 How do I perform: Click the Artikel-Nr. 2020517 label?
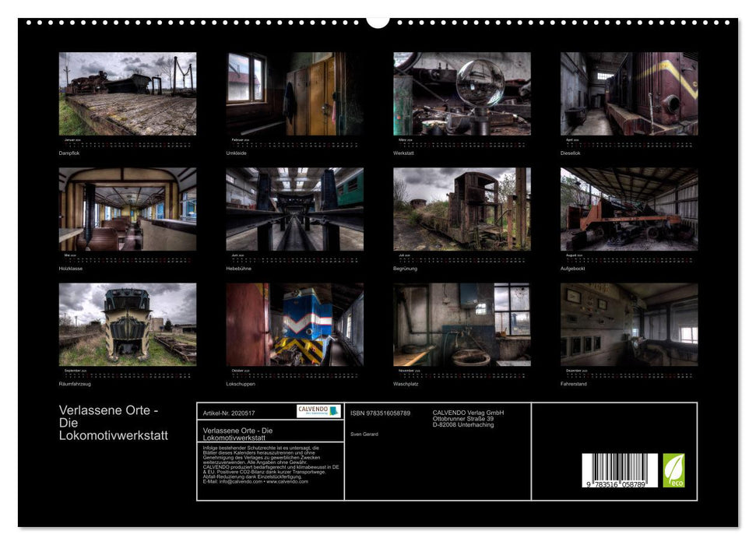(230, 413)
